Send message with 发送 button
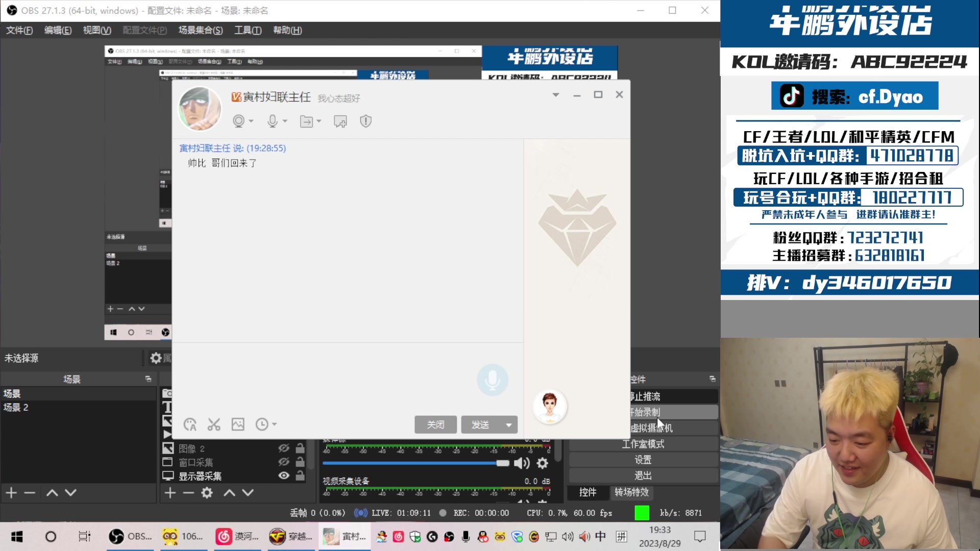Viewport: 980px width, 551px height. [x=480, y=425]
